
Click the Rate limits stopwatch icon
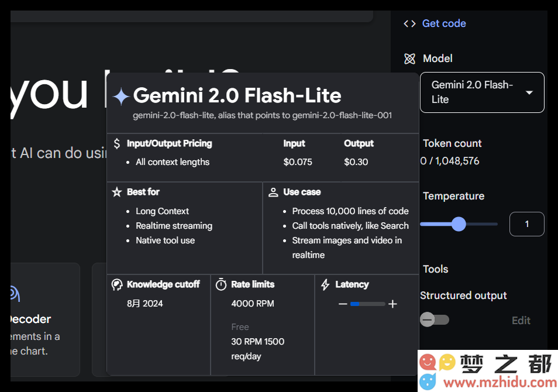pyautogui.click(x=221, y=284)
